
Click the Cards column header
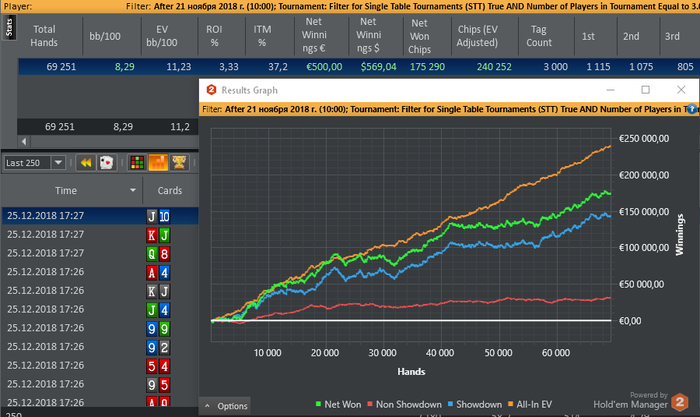coord(170,191)
